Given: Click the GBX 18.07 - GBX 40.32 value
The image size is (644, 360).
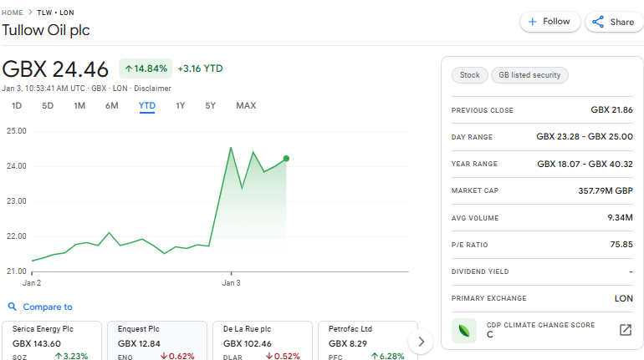Looking at the screenshot, I should tap(585, 164).
